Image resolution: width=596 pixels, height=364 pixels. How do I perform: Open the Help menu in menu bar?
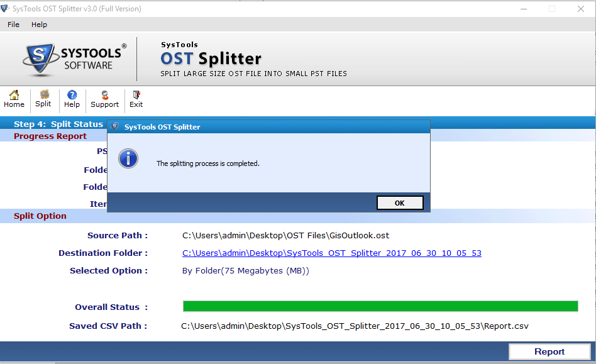pos(39,25)
